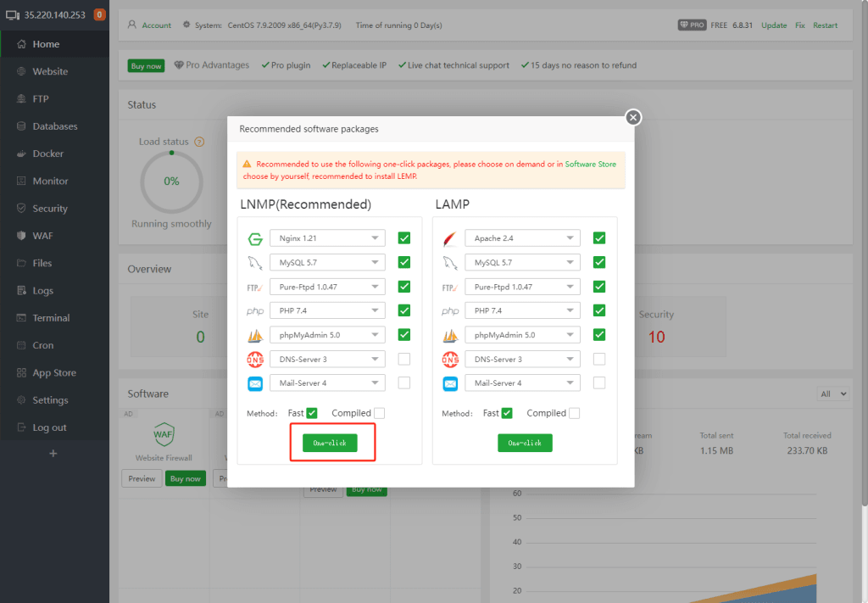This screenshot has height=603, width=868.
Task: Enable the LNMP Mail-Server 4 checkbox
Action: coord(404,383)
